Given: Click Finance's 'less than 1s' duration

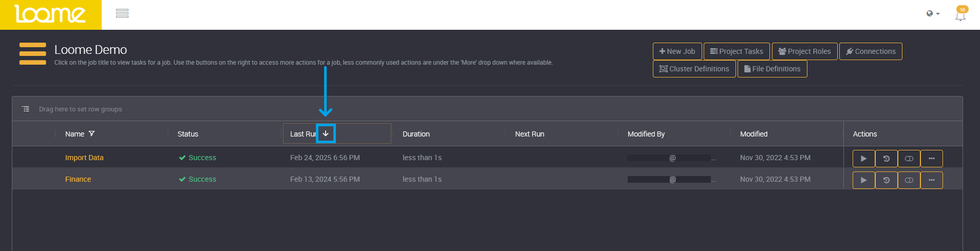Looking at the screenshot, I should pos(422,179).
